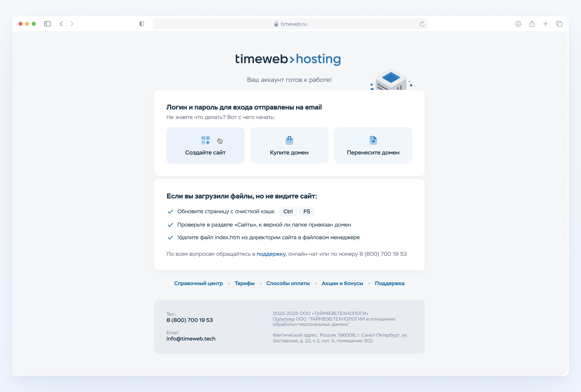This screenshot has width=581, height=392.
Task: Visit the Акции и бонусы link
Action: tap(342, 283)
